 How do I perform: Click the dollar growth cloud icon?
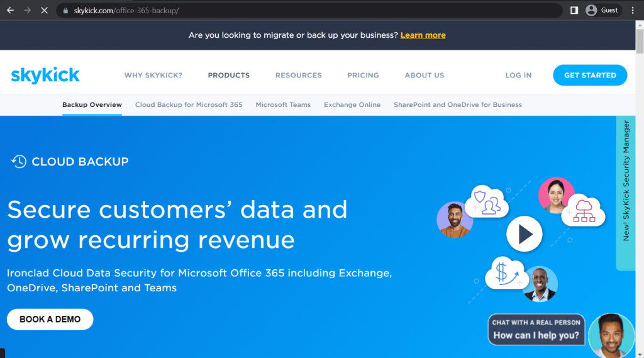click(x=506, y=273)
